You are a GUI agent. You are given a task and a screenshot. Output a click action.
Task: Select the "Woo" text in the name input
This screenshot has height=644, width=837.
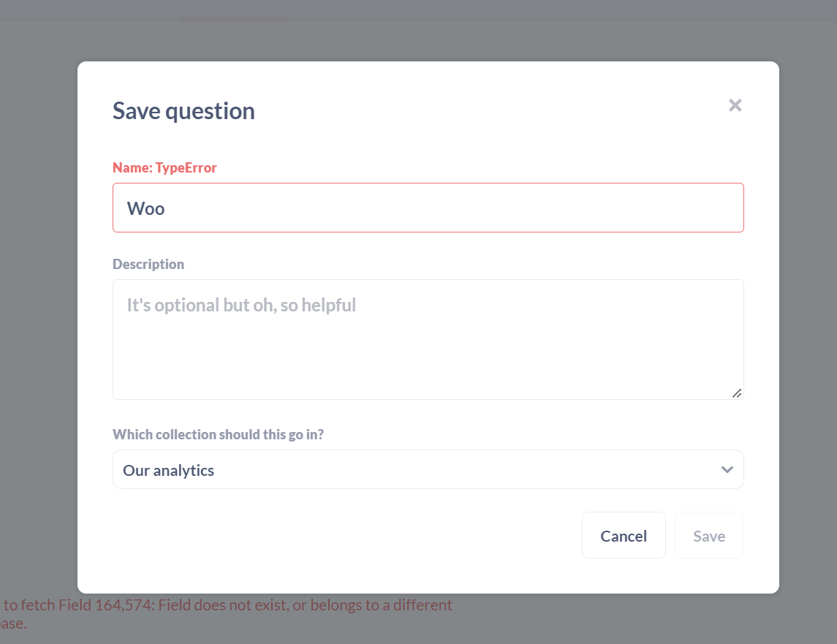point(145,208)
